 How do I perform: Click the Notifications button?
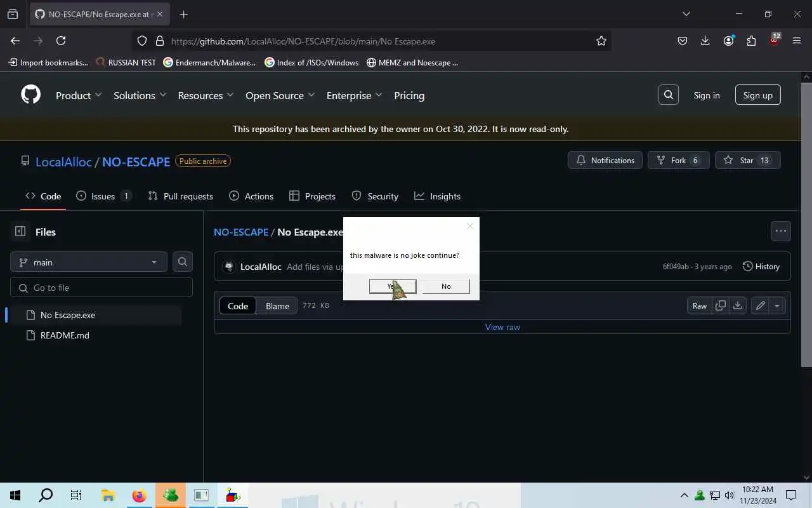[605, 160]
